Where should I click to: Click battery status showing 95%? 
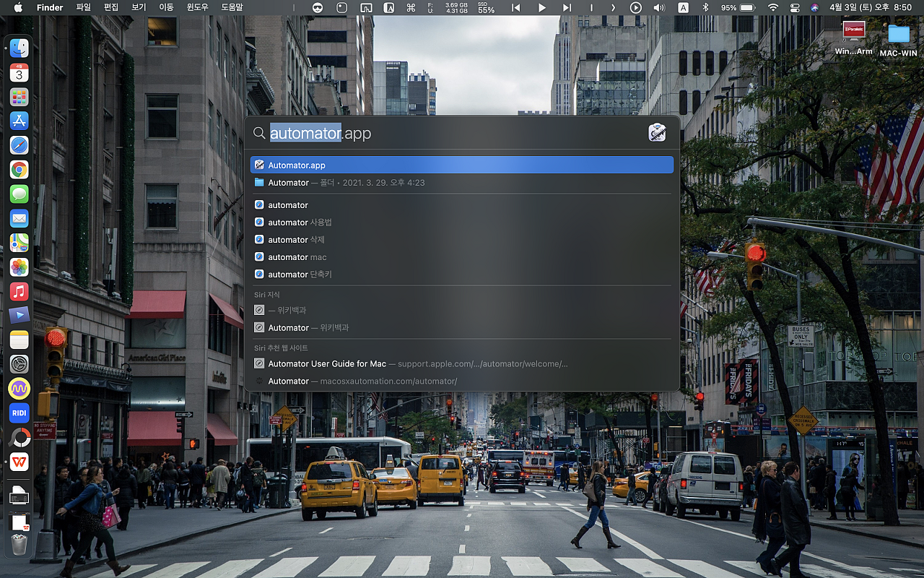coord(738,7)
